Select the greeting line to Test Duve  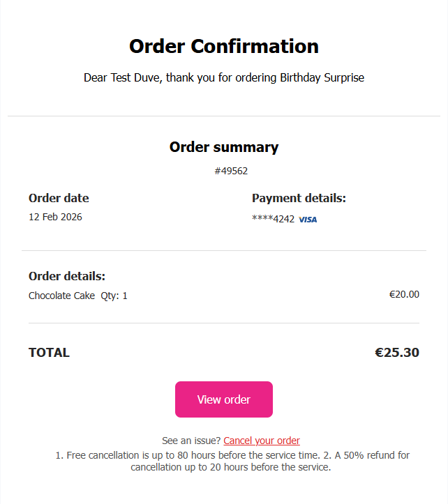click(x=224, y=77)
